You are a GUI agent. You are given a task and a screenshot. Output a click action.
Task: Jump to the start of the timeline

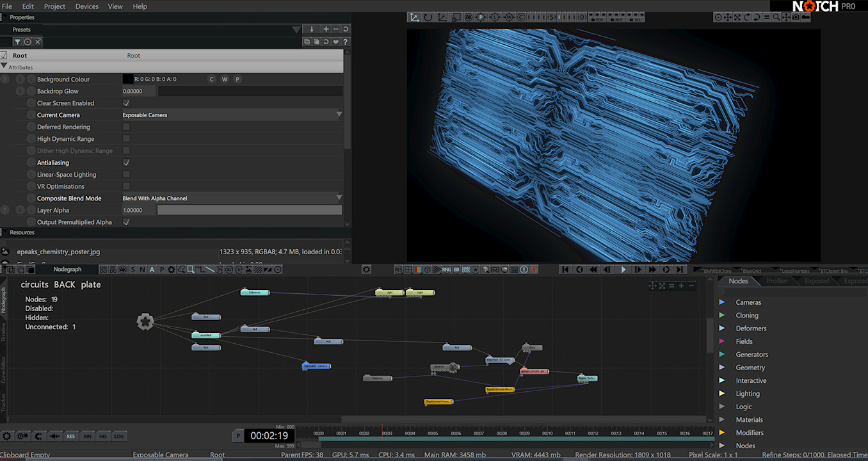(x=565, y=270)
